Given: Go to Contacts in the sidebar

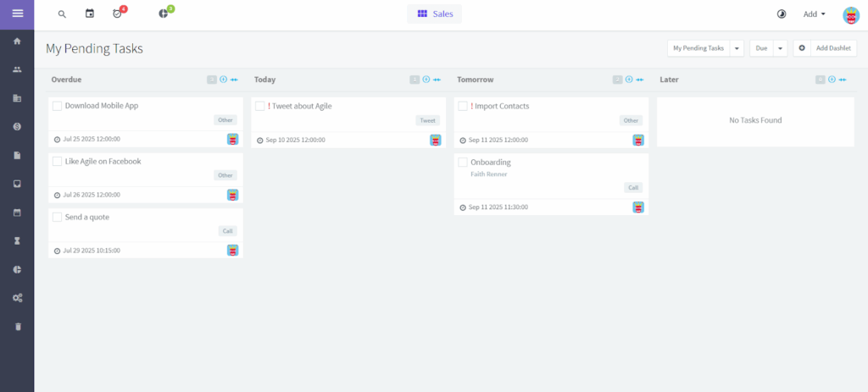Looking at the screenshot, I should (17, 69).
